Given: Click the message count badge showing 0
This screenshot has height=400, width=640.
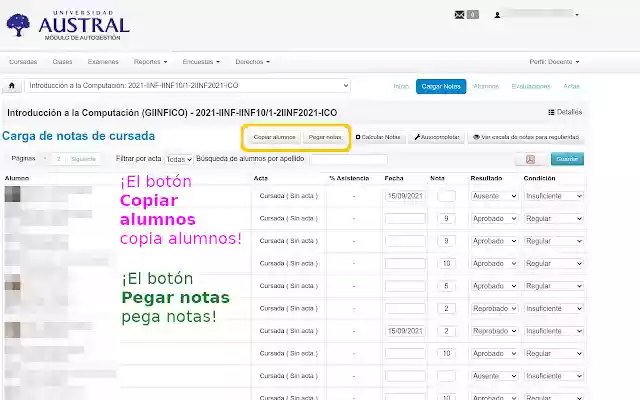Looking at the screenshot, I should click(x=473, y=15).
